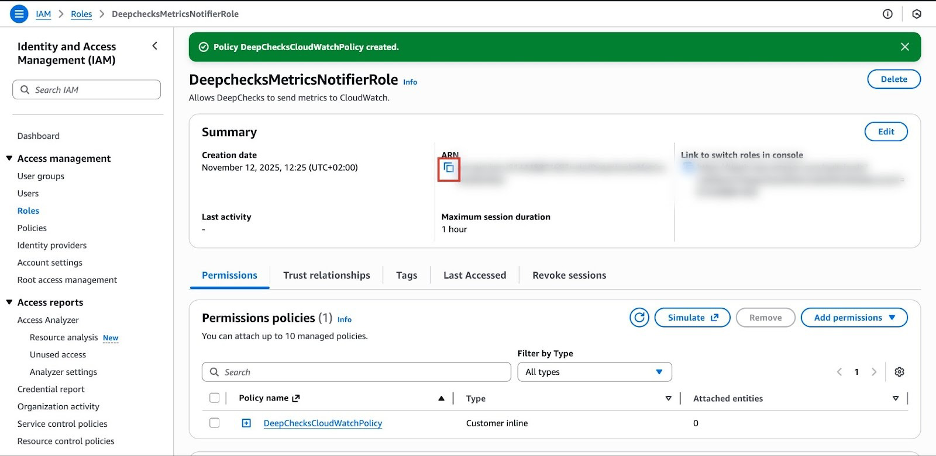Image resolution: width=936 pixels, height=456 pixels.
Task: Open the hamburger navigation menu
Action: click(x=18, y=14)
